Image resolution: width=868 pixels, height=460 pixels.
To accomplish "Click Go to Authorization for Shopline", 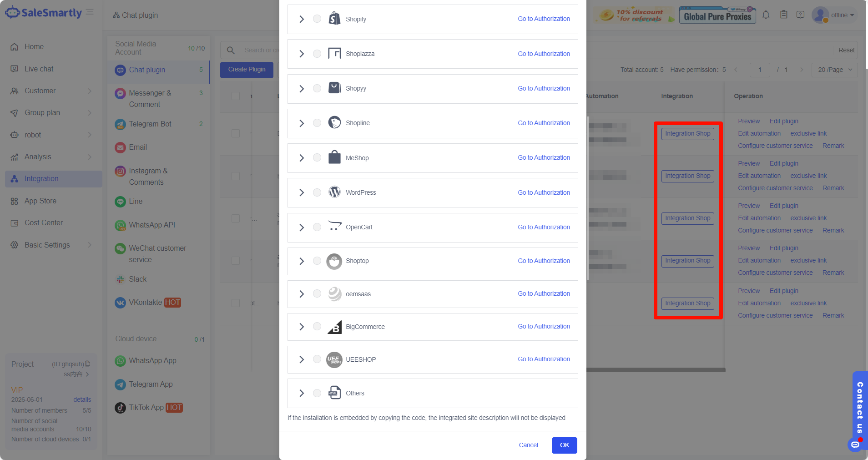I will [x=544, y=123].
